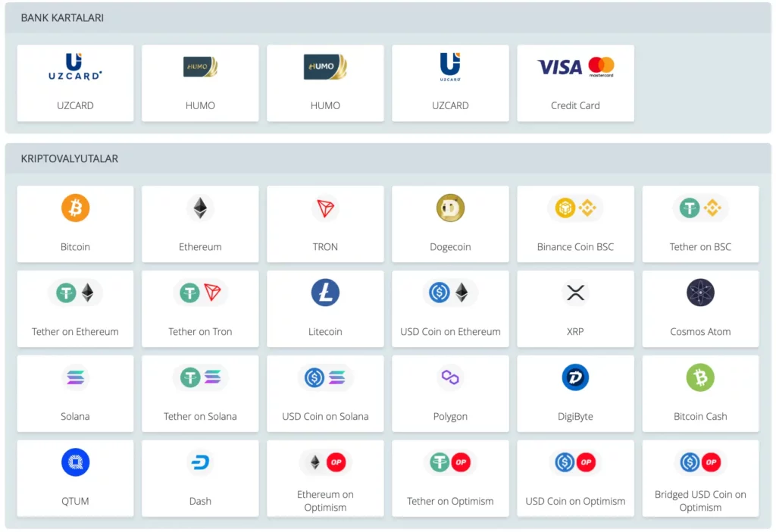This screenshot has height=532, width=776.
Task: Choose Binance Coin BSC payment method
Action: point(575,224)
